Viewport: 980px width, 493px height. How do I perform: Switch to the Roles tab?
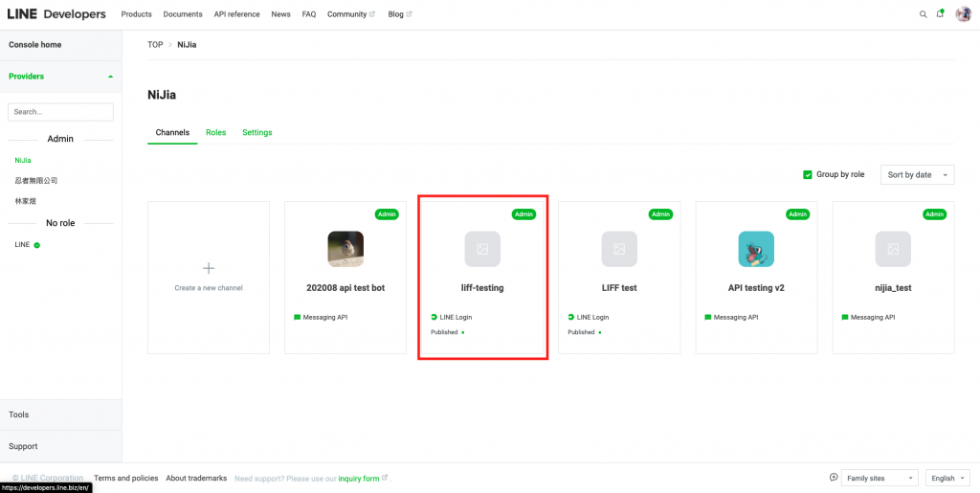pyautogui.click(x=215, y=132)
